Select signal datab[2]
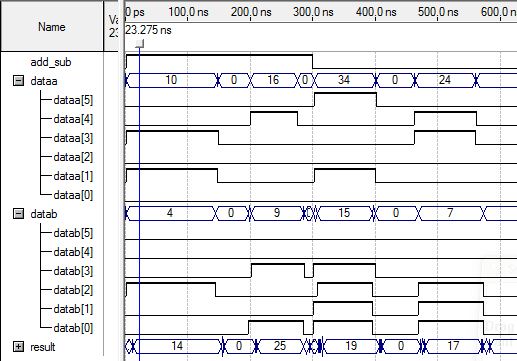The height and width of the screenshot is (361, 517). pos(73,290)
